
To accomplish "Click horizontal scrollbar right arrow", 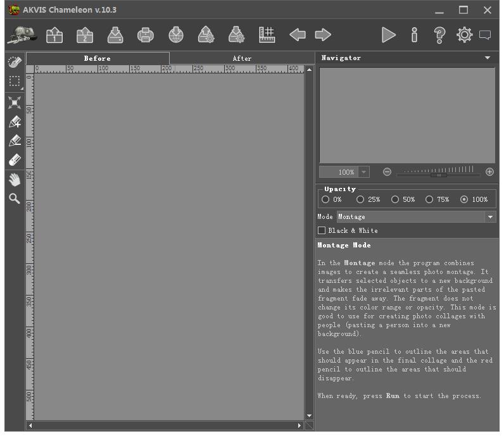I will 299,425.
